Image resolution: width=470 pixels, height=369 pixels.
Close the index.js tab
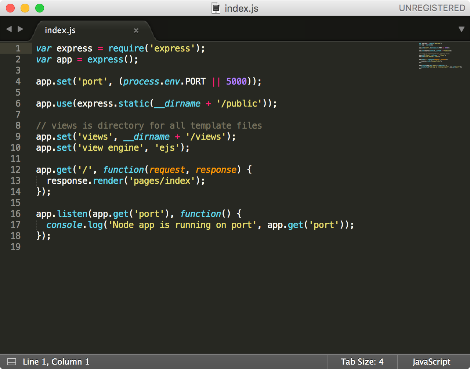pyautogui.click(x=136, y=31)
